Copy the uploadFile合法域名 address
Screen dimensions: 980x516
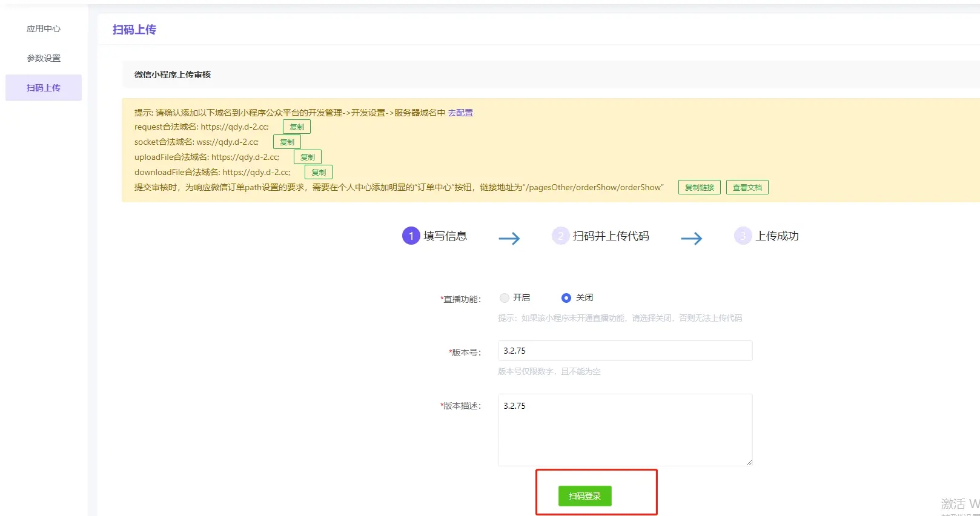coord(308,157)
